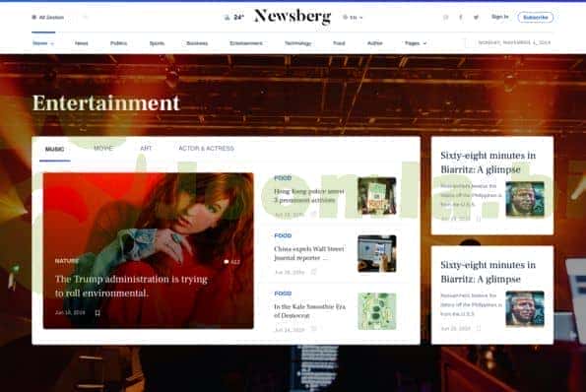
Task: Click the Instagram icon in header
Action: click(x=445, y=17)
